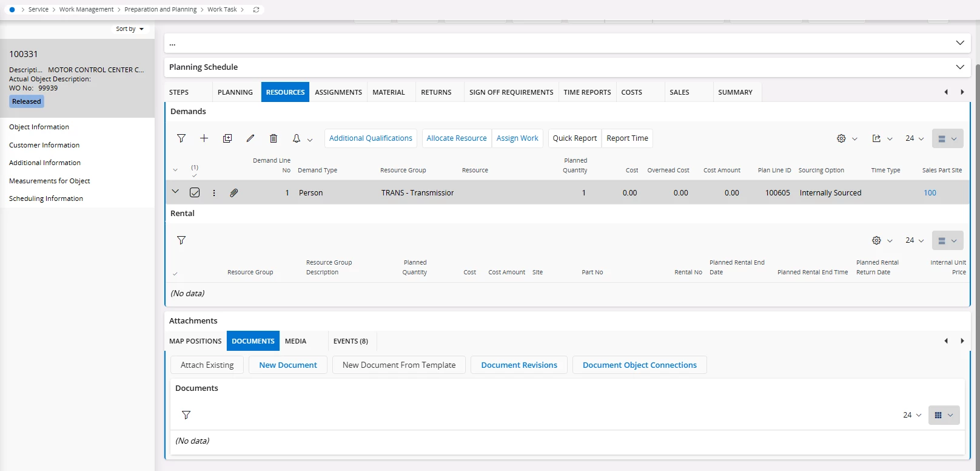Click the Allocate Resource button
Viewport: 980px width, 471px height.
[457, 138]
